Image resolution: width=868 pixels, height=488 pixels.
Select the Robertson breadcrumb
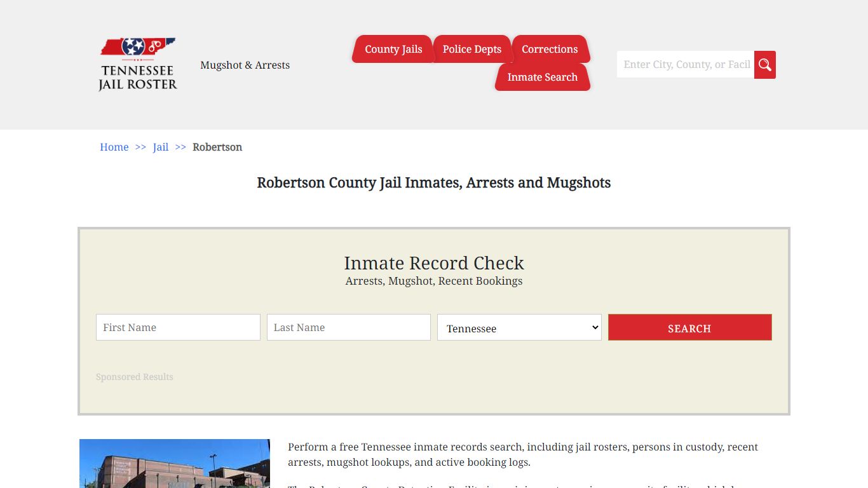tap(217, 147)
